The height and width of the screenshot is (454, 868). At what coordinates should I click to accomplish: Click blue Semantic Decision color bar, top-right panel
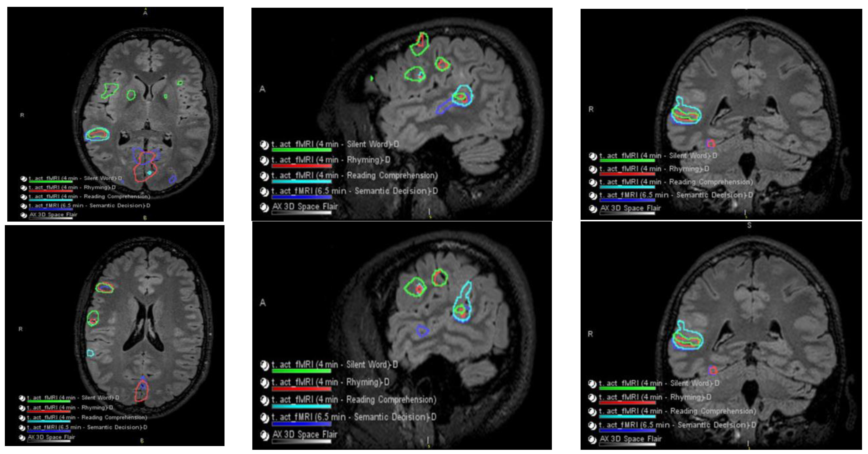(x=627, y=200)
